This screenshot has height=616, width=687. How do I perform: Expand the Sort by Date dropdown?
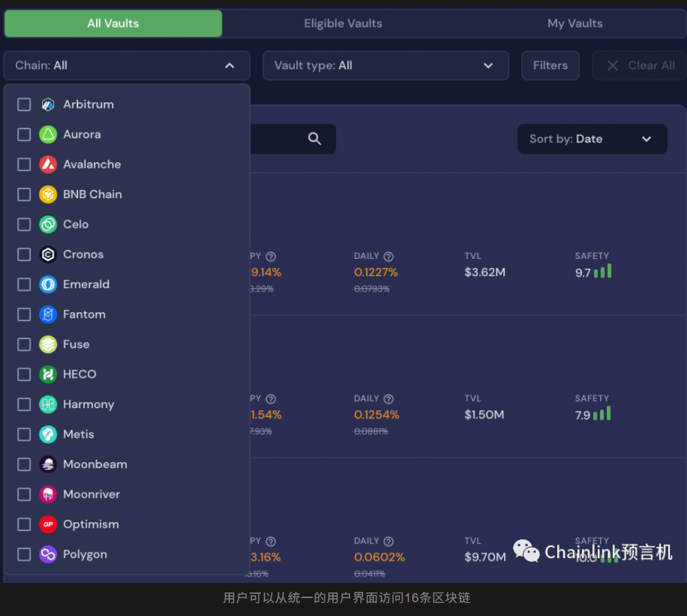tap(592, 139)
